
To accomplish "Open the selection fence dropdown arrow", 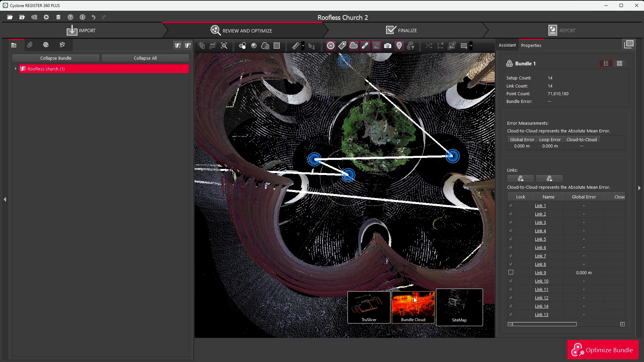I will pos(471,46).
